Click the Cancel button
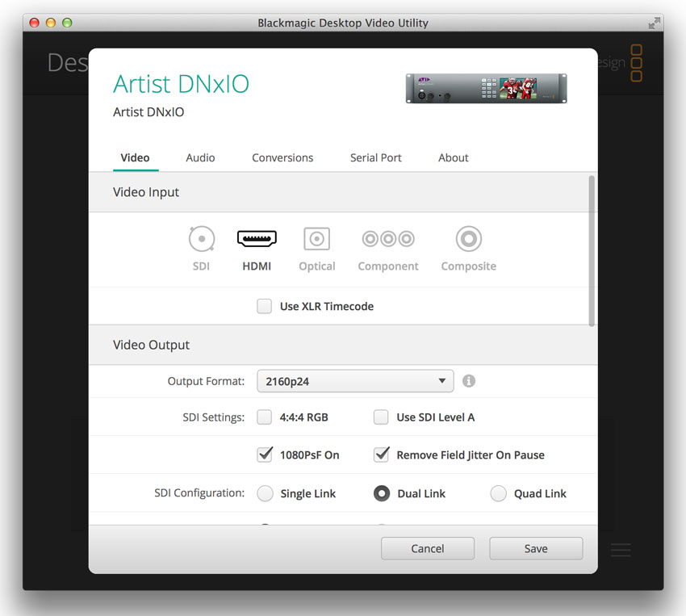The image size is (686, 616). point(428,549)
